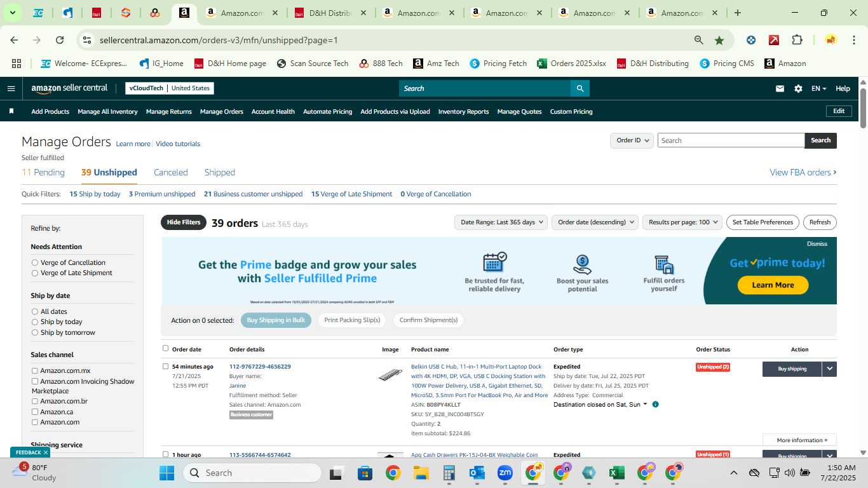Image resolution: width=868 pixels, height=488 pixels.
Task: Open File Explorer from the taskbar
Action: [x=421, y=473]
